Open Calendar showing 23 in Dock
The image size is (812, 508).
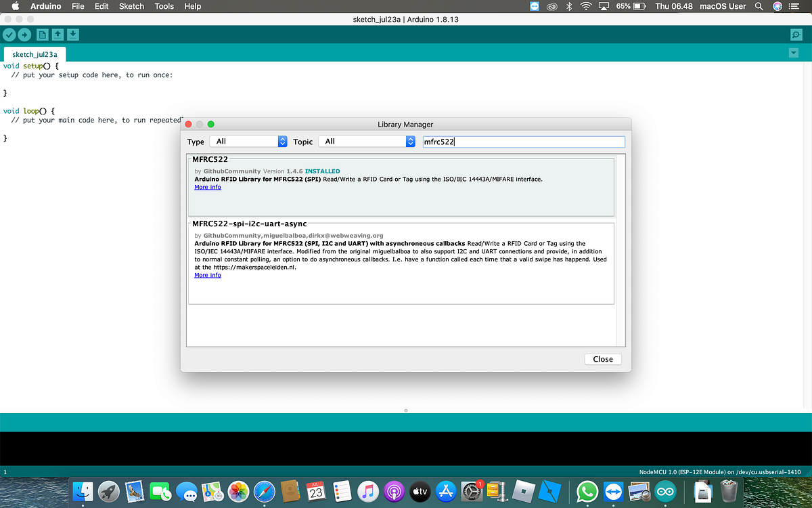316,492
